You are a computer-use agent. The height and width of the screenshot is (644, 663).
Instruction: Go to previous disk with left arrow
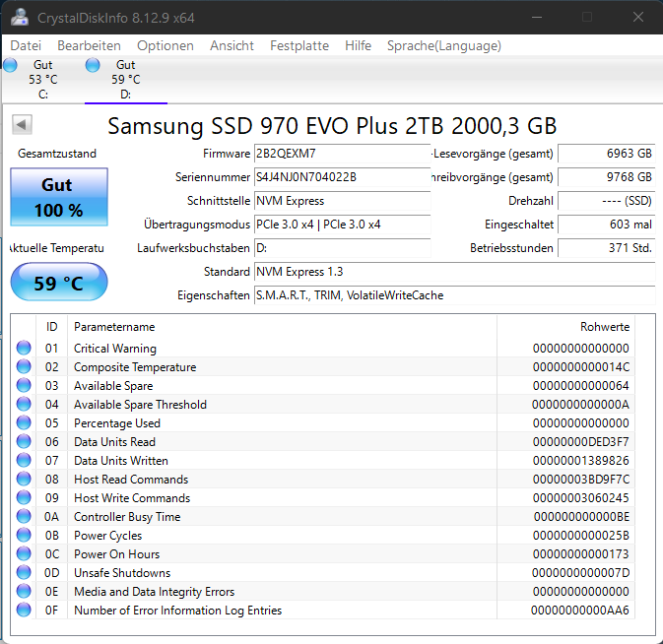(x=22, y=125)
